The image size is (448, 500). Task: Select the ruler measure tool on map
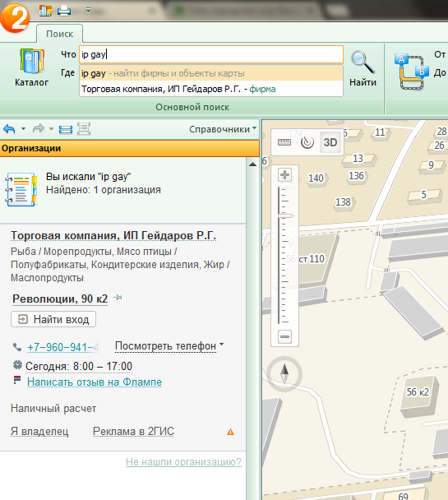[x=284, y=142]
